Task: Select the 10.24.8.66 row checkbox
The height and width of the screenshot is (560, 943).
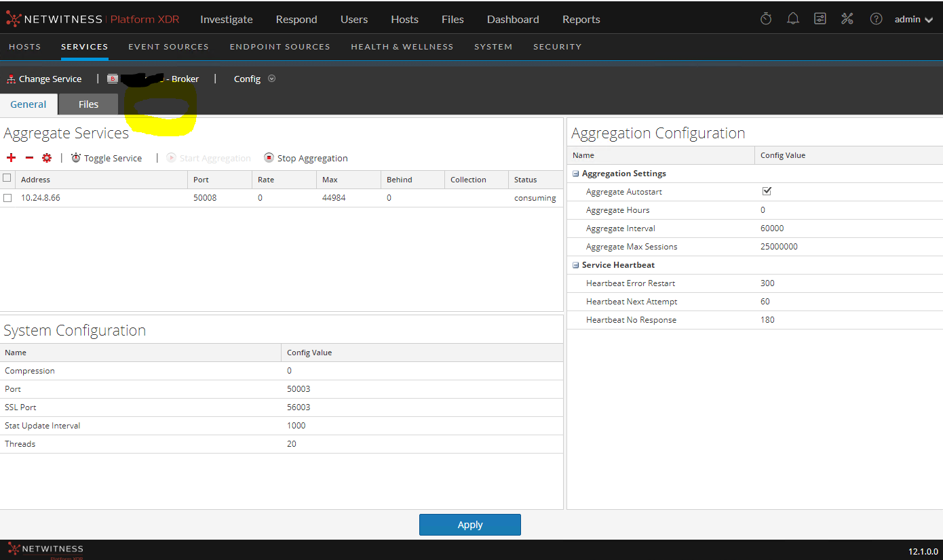Action: (x=7, y=198)
